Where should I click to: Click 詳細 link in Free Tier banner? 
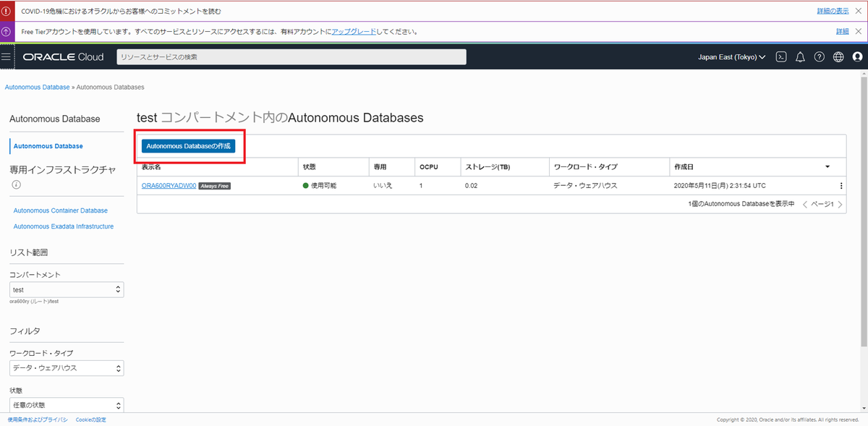[843, 32]
